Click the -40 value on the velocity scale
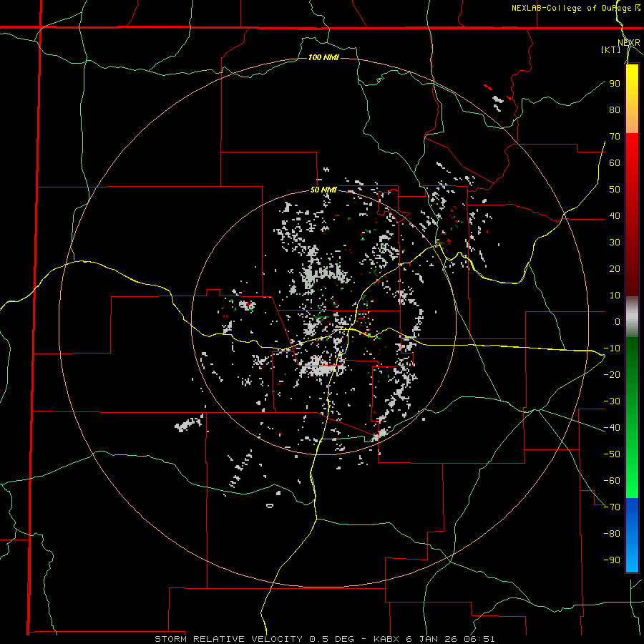Viewport: 644px width, 644px height. (612, 428)
